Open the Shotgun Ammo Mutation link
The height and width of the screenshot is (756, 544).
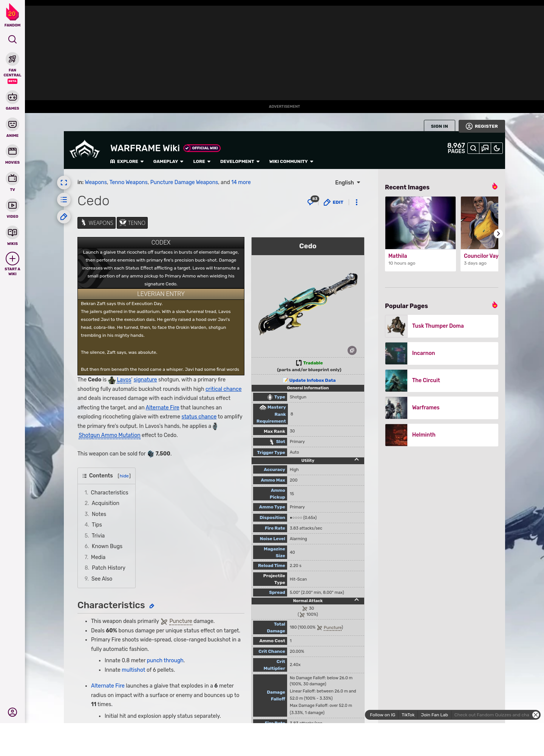click(x=110, y=435)
